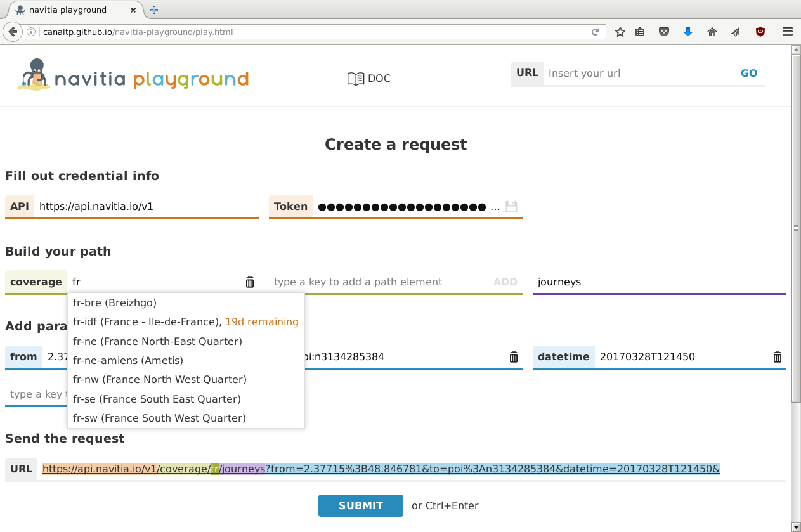Open the bookmarks list icon
Viewport: 801px width, 532px height.
[x=640, y=32]
